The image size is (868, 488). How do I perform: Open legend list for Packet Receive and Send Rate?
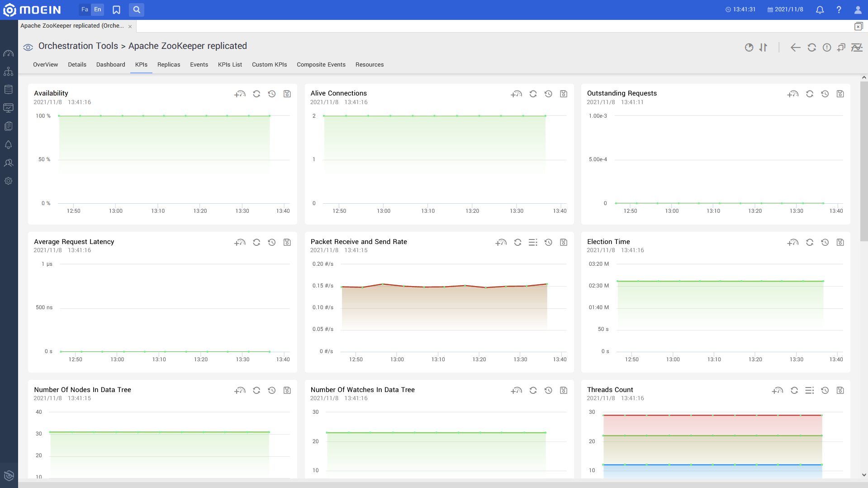click(x=533, y=242)
